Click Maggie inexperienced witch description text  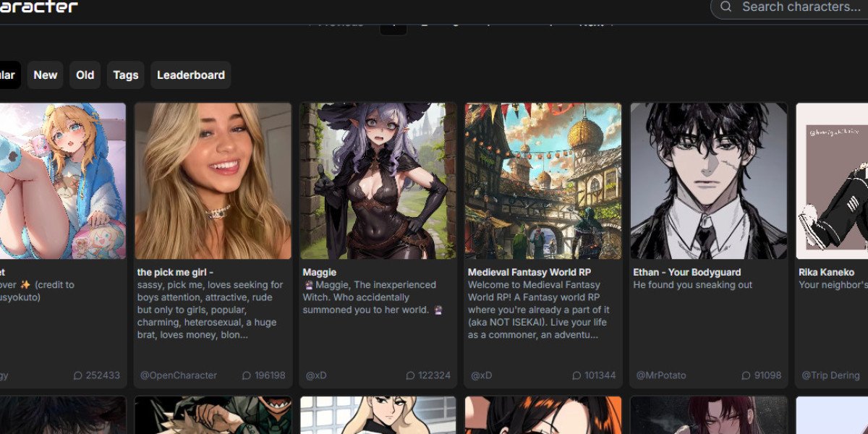click(x=373, y=297)
